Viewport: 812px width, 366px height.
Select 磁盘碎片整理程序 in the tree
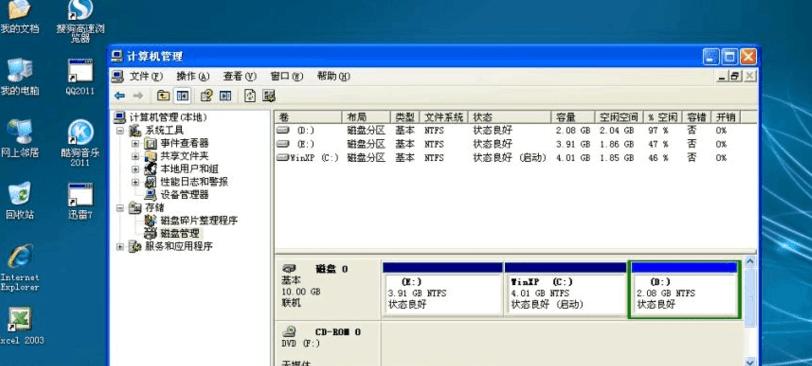[199, 221]
